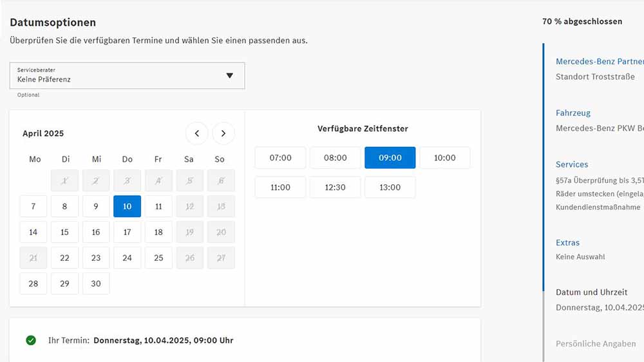644x362 pixels.
Task: Go to the Extras step
Action: click(567, 243)
